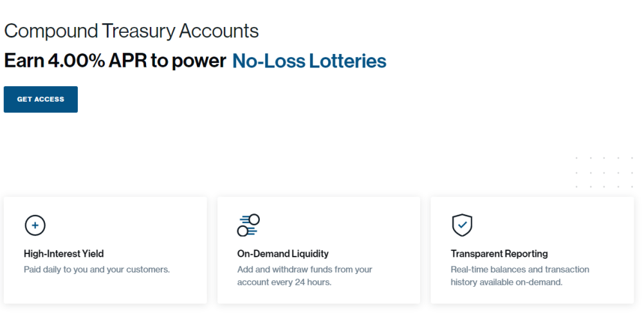
Task: Click 'Paid daily to you and your customers' text
Action: (97, 269)
